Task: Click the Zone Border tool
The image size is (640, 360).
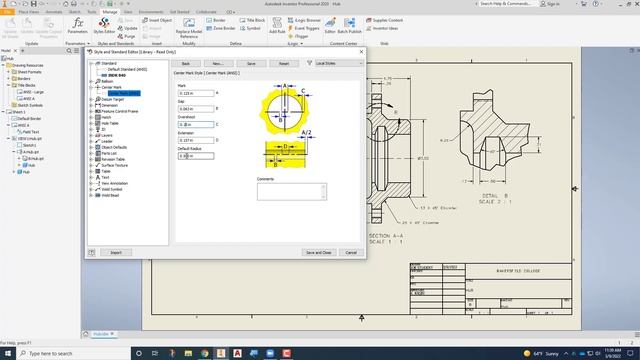Action: [221, 28]
